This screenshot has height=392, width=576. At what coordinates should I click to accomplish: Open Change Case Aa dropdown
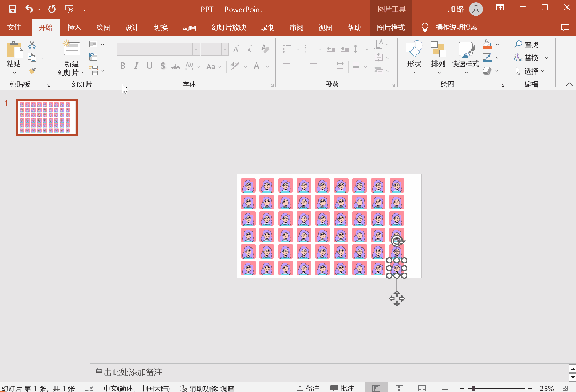[x=214, y=67]
